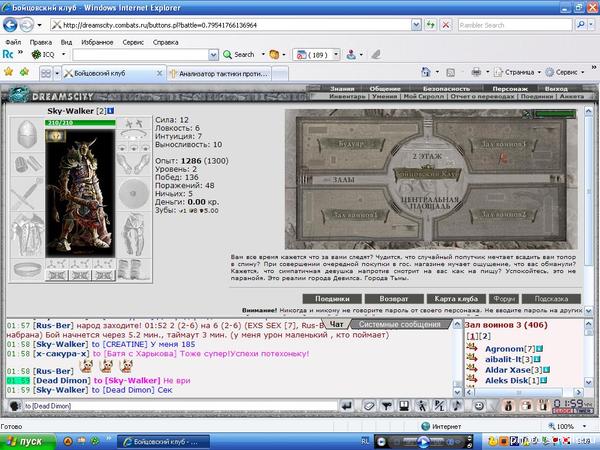Viewport: 600px width, 450px height.
Task: Click the green 210/210 health bar
Action: [80, 122]
